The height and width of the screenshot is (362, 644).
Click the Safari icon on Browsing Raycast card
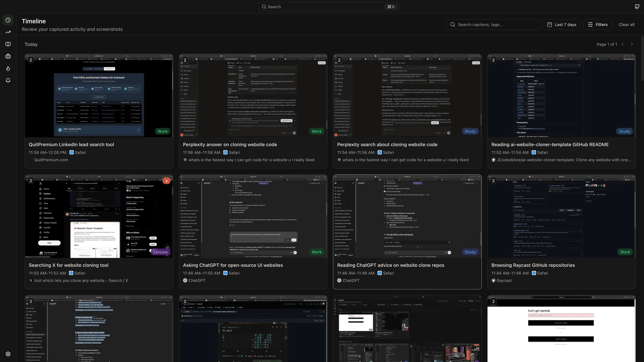[534, 273]
